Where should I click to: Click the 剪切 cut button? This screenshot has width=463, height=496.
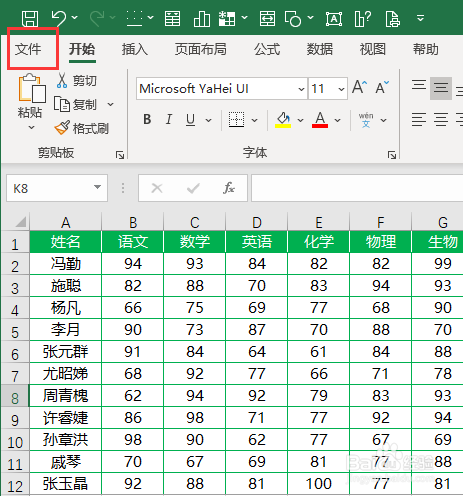pos(77,80)
